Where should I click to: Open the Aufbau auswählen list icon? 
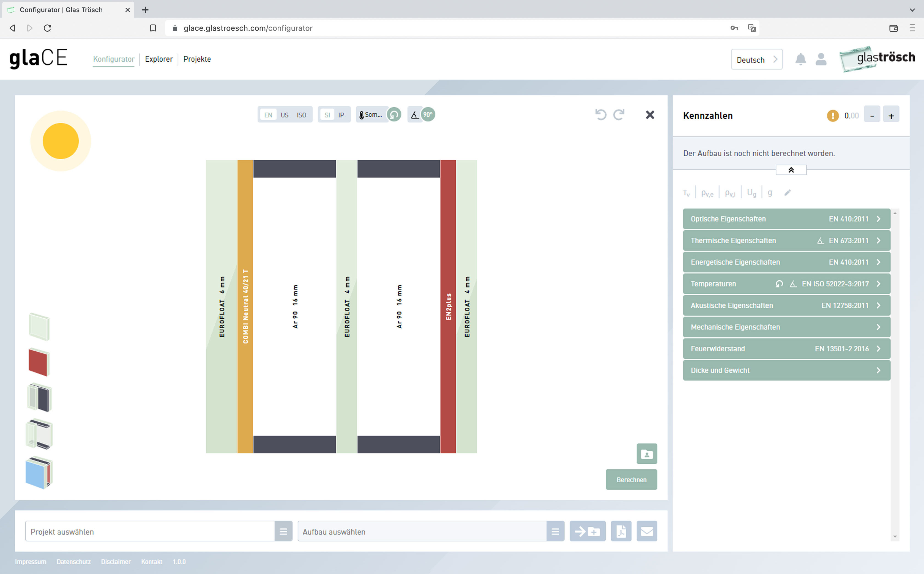click(555, 531)
